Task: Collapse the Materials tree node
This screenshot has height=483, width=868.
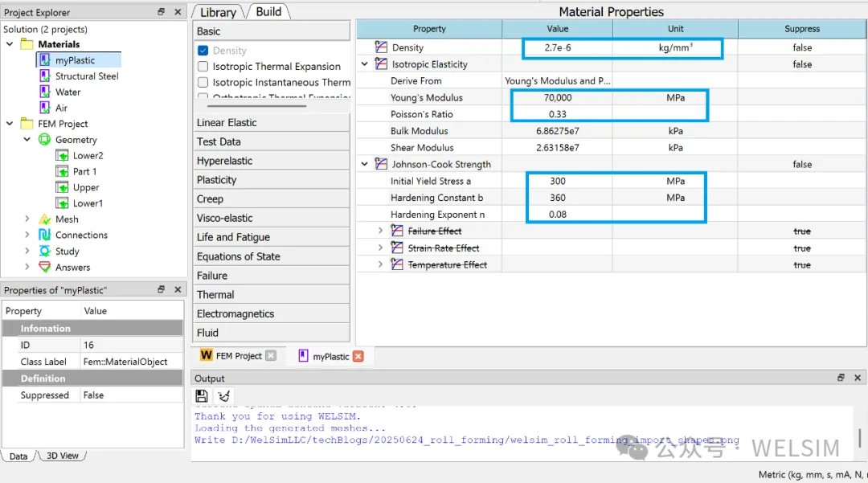Action: (x=10, y=43)
